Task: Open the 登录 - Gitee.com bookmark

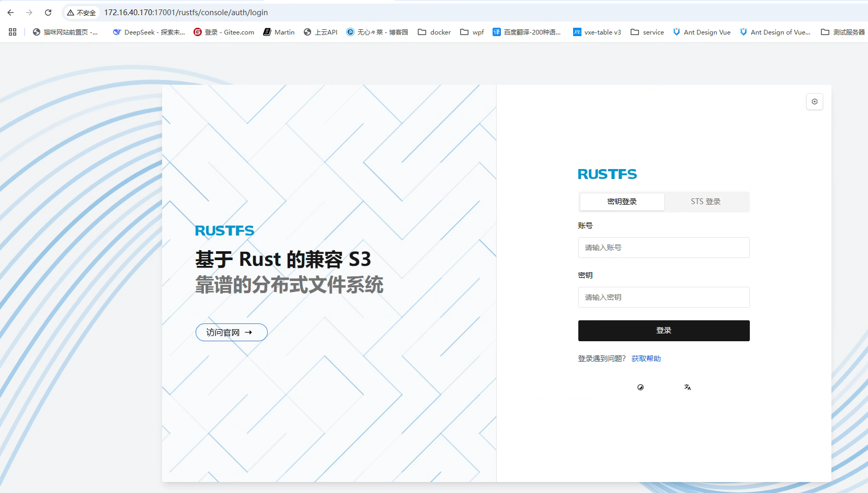Action: pos(224,32)
